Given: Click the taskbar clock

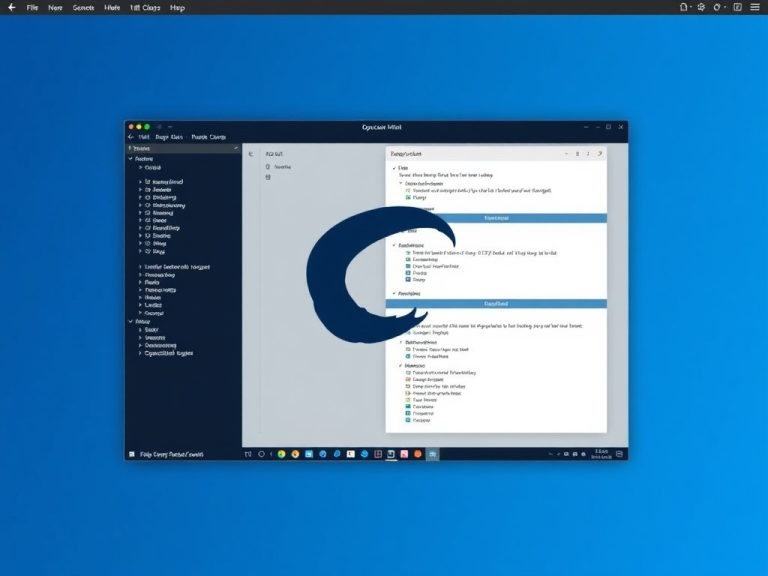Looking at the screenshot, I should [x=601, y=454].
